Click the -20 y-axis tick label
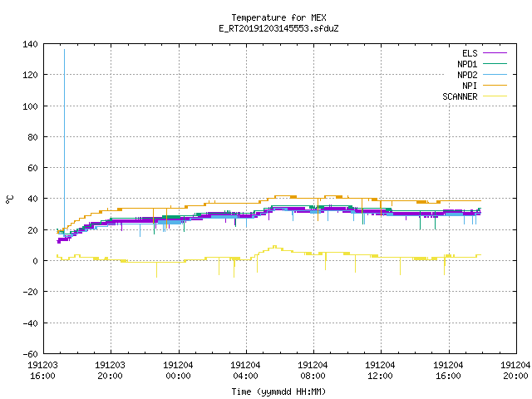The image size is (532, 399). (30, 292)
